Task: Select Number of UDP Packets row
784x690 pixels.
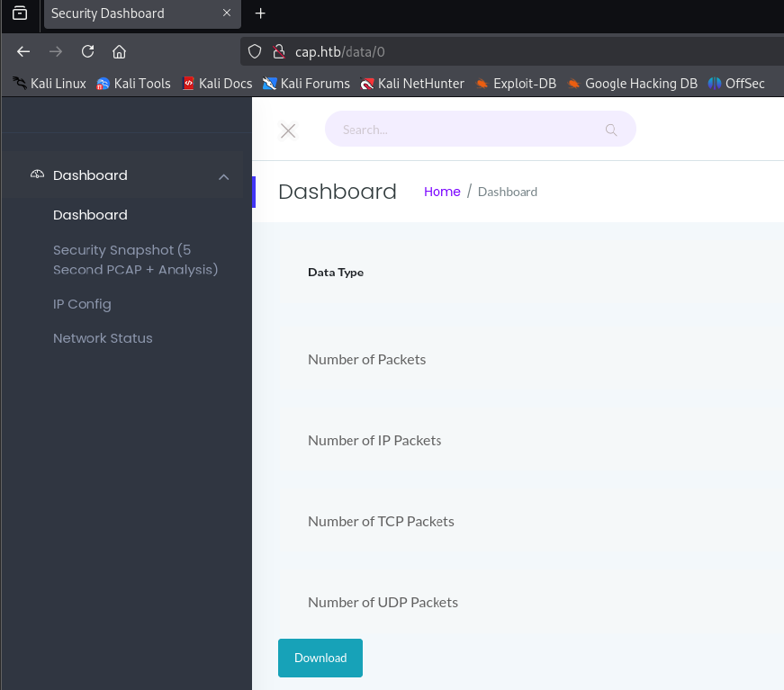Action: [x=383, y=603]
